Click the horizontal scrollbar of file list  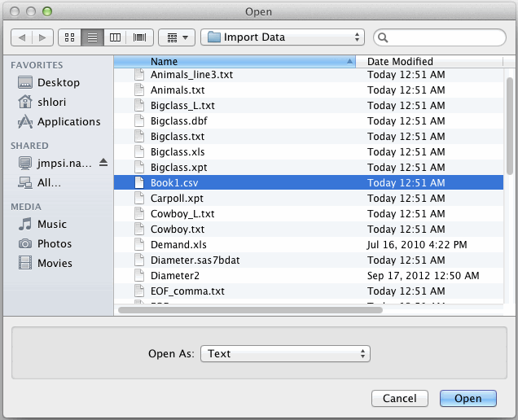coord(250,310)
